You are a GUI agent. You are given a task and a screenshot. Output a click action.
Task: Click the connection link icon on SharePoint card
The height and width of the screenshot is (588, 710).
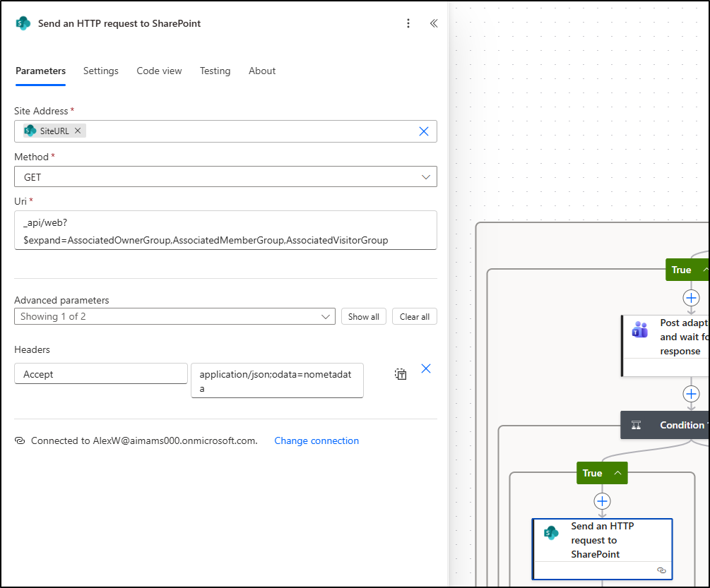click(661, 570)
